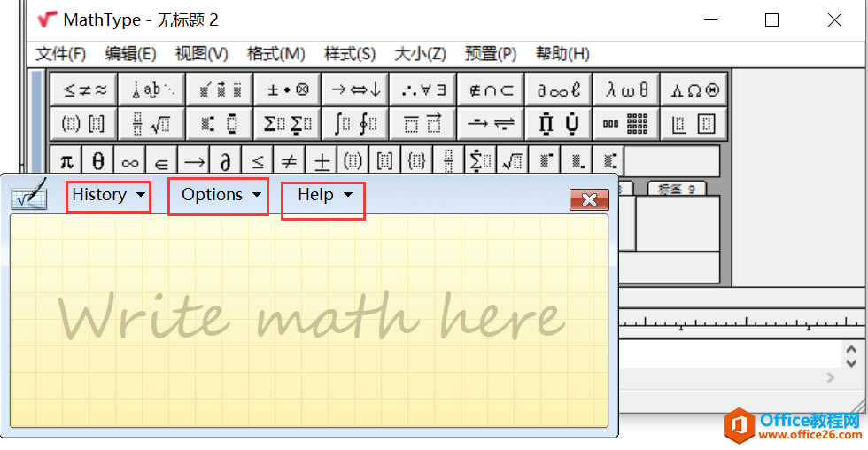
Task: Insert the infinity symbol from small bar
Action: [x=130, y=161]
